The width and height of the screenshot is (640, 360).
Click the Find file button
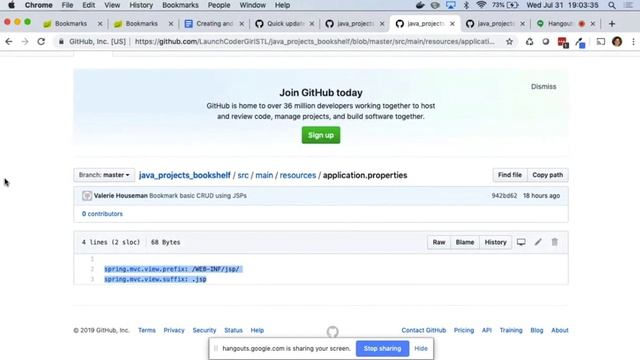510,175
